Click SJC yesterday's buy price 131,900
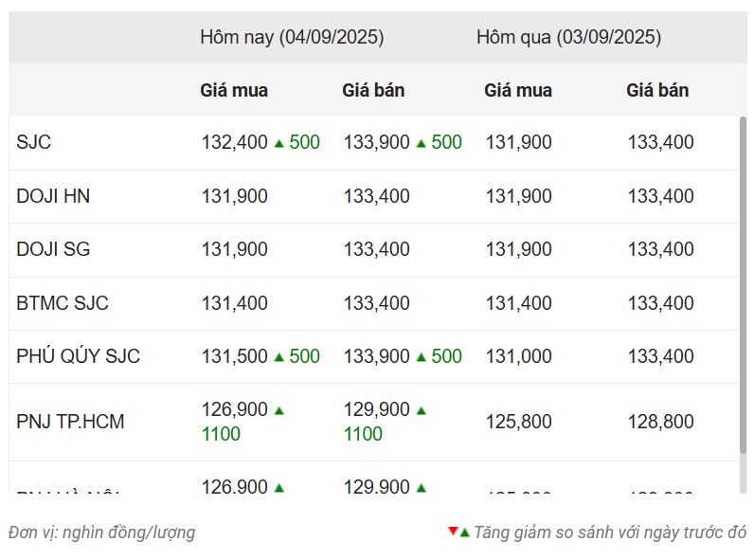The image size is (754, 560). pyautogui.click(x=518, y=142)
